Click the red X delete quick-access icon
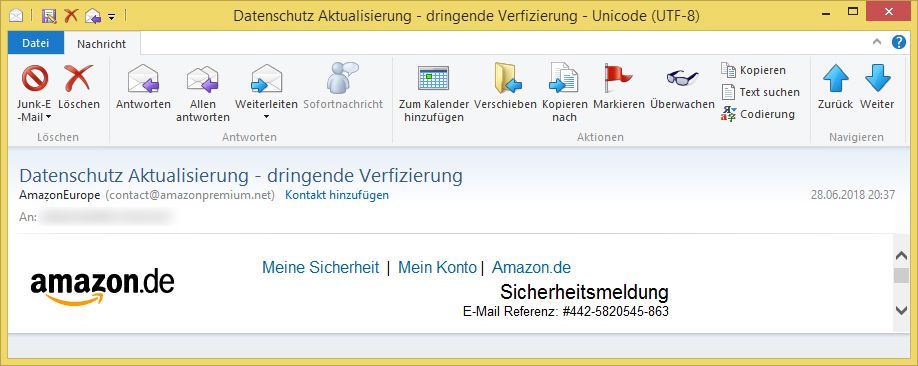 (x=71, y=15)
